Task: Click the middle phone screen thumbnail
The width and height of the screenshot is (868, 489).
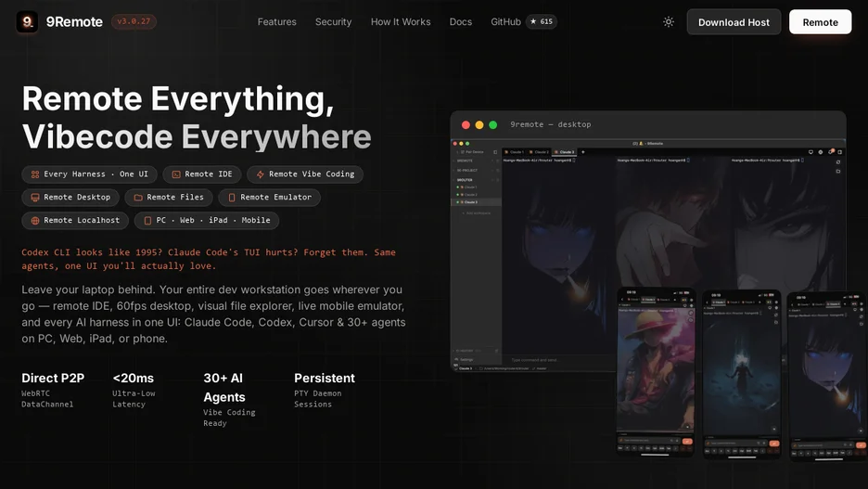Action: [x=742, y=374]
